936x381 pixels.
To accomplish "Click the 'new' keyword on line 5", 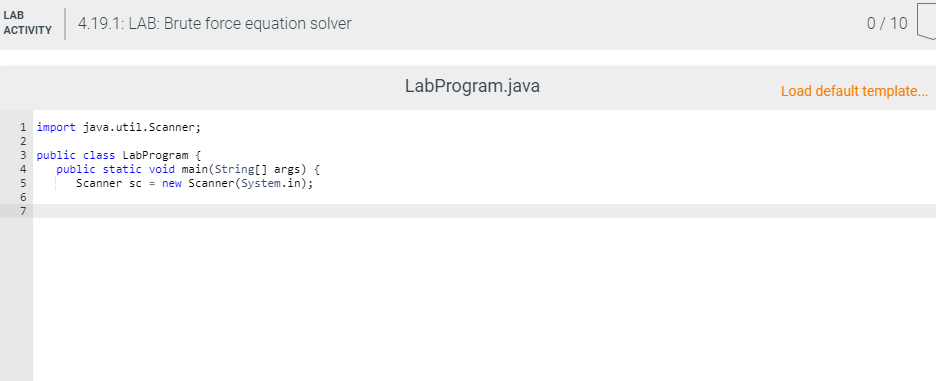I will 172,183.
